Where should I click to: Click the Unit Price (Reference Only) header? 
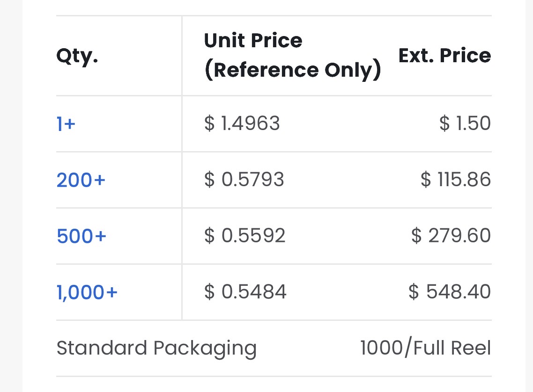[292, 55]
